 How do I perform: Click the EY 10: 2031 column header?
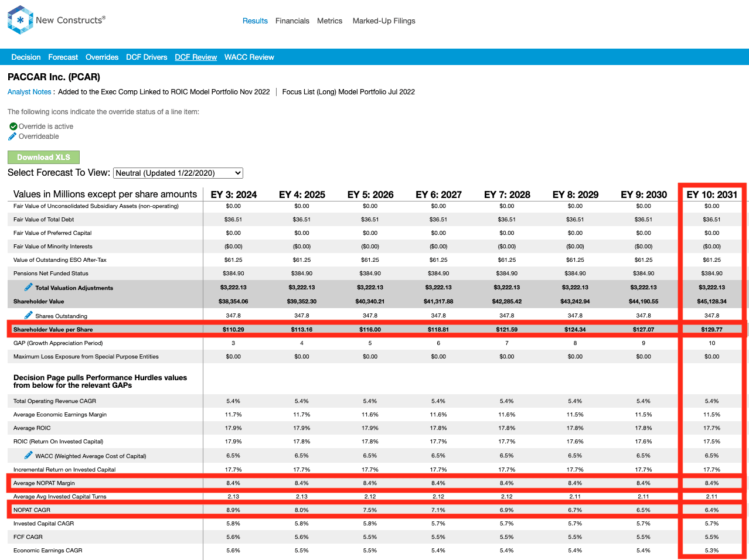tap(712, 194)
